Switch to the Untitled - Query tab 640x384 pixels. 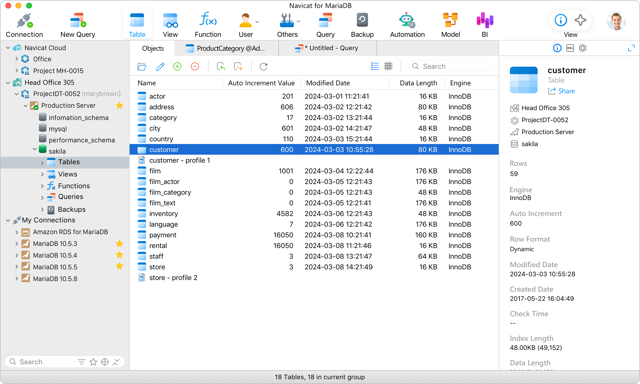point(328,48)
